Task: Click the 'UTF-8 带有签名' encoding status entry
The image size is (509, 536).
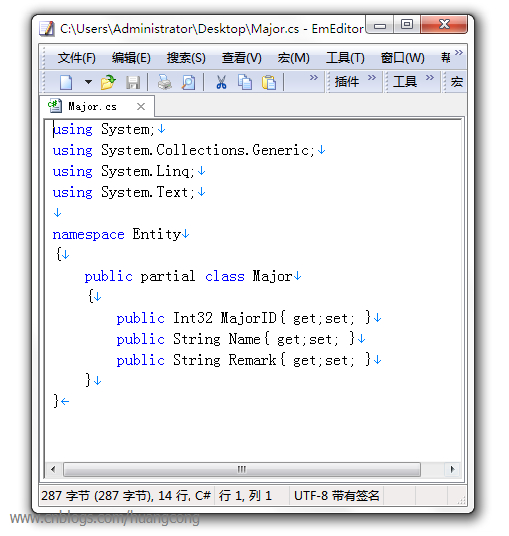Action: (x=337, y=496)
